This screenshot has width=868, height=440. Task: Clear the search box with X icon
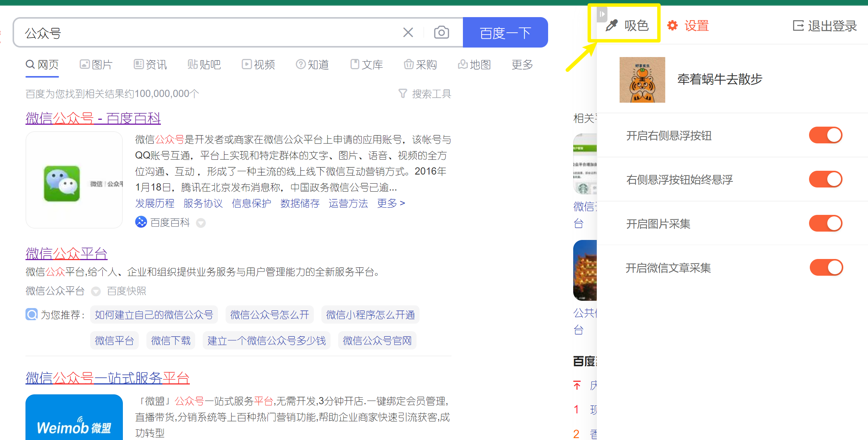pos(408,32)
